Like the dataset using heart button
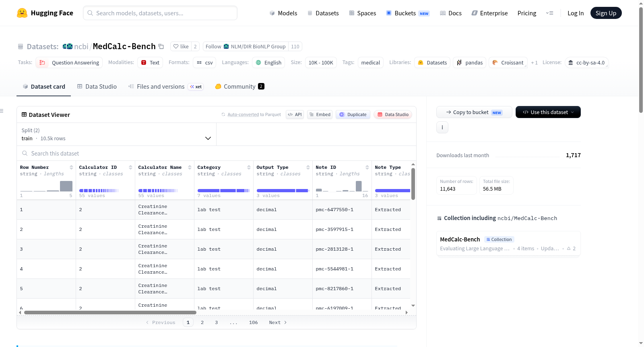 coord(181,46)
